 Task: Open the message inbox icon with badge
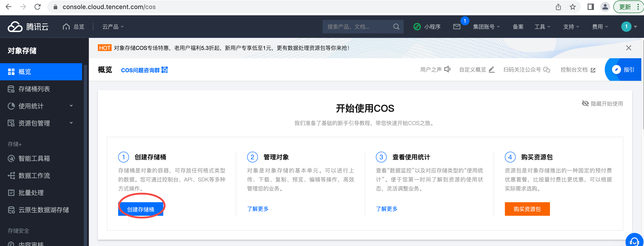coord(457,27)
